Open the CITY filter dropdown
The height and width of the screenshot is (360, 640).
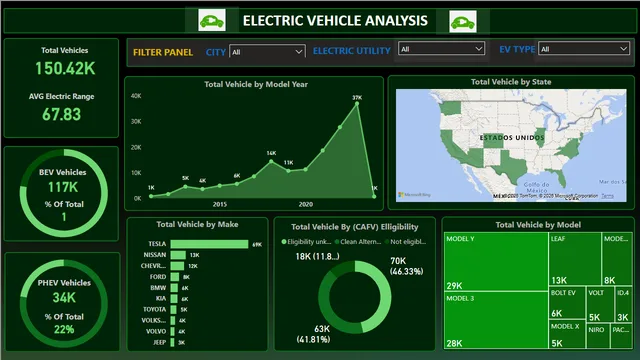point(267,52)
